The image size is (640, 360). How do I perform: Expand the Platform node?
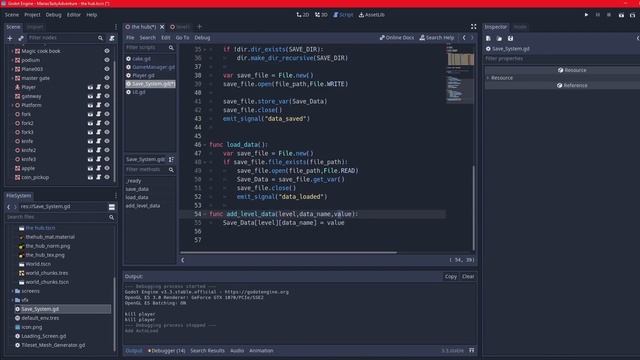click(x=12, y=105)
